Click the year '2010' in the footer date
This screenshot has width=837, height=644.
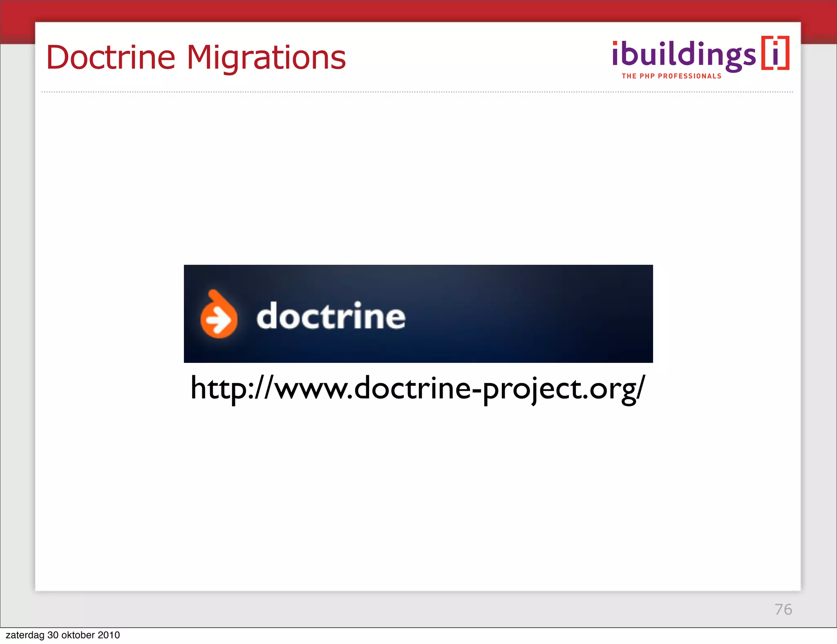pyautogui.click(x=109, y=635)
